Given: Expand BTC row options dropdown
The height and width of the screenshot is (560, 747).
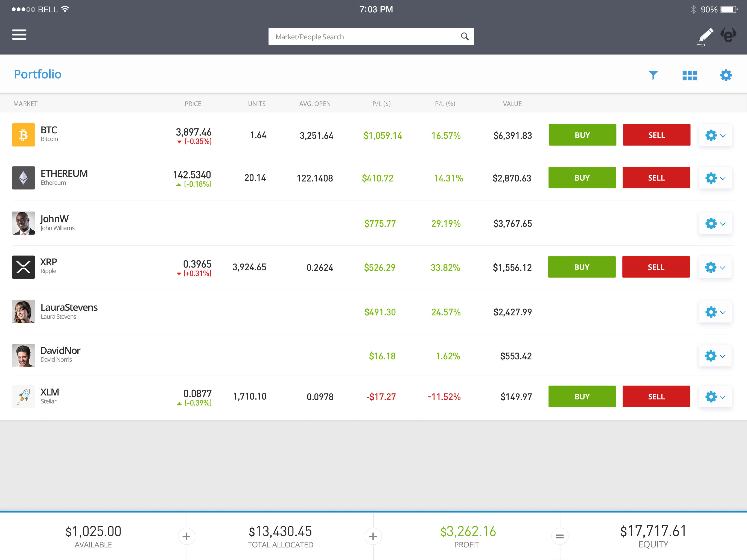Looking at the screenshot, I should (x=715, y=135).
